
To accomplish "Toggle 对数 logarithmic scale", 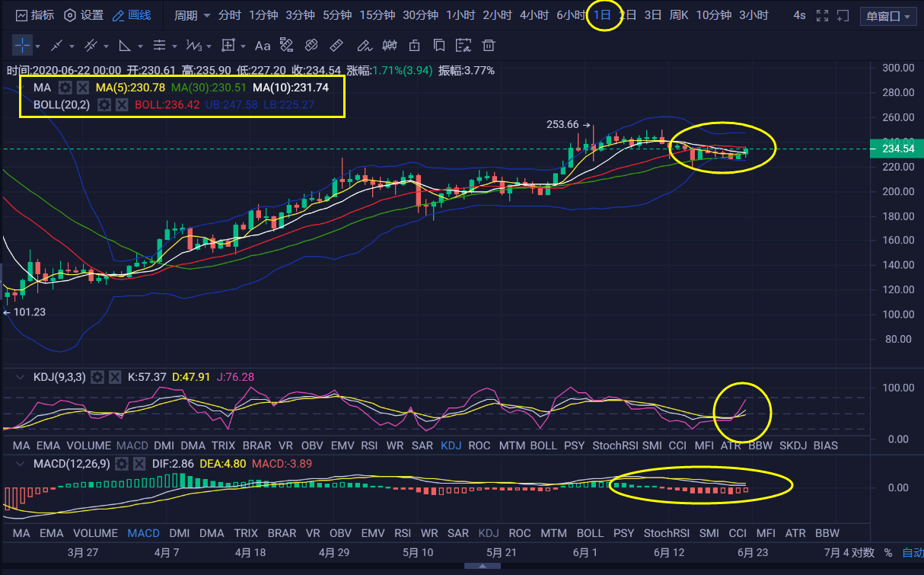I will (863, 553).
